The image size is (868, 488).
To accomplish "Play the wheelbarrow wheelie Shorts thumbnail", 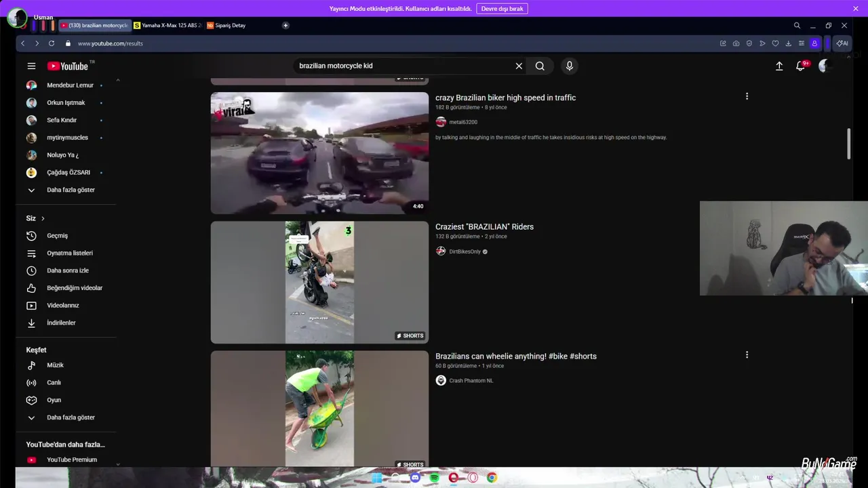I will (x=319, y=408).
